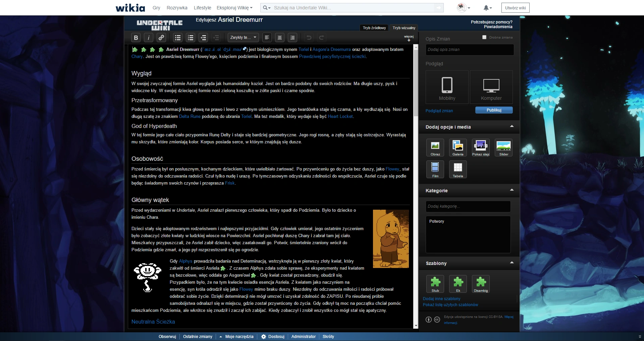
Task: Click the Wikia logo
Action: click(x=130, y=8)
